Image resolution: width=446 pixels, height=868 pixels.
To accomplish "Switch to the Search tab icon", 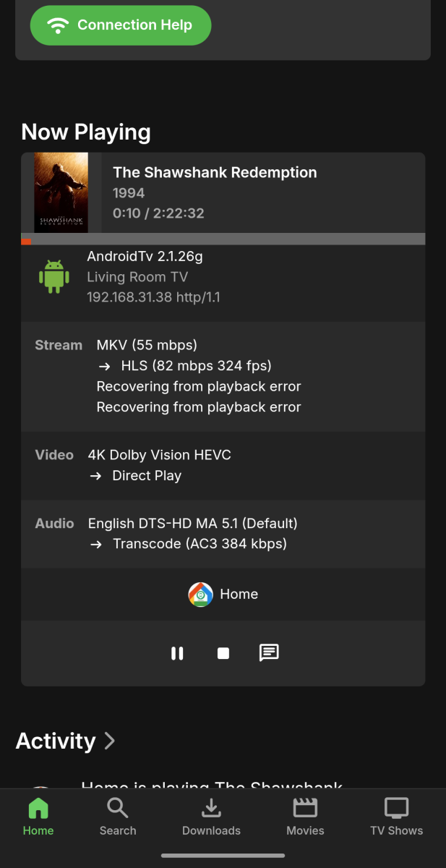I will coord(117,808).
